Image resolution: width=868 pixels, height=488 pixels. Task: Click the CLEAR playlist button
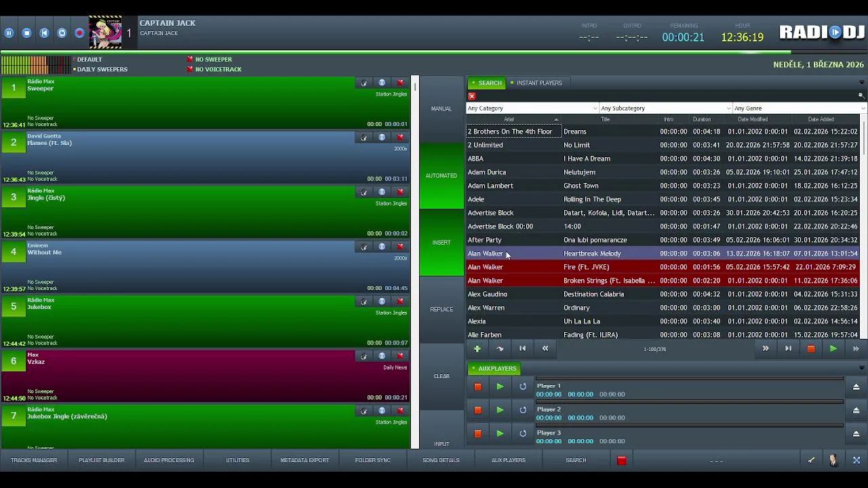click(x=441, y=376)
